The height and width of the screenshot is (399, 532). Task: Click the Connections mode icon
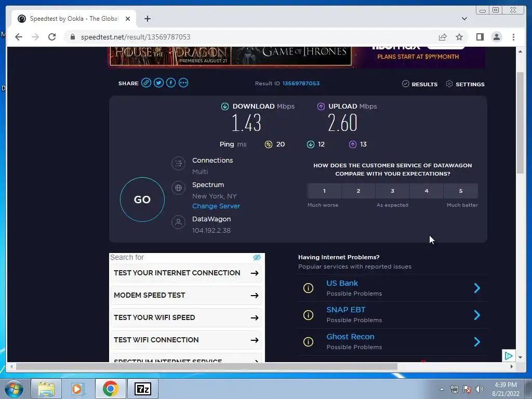point(179,164)
